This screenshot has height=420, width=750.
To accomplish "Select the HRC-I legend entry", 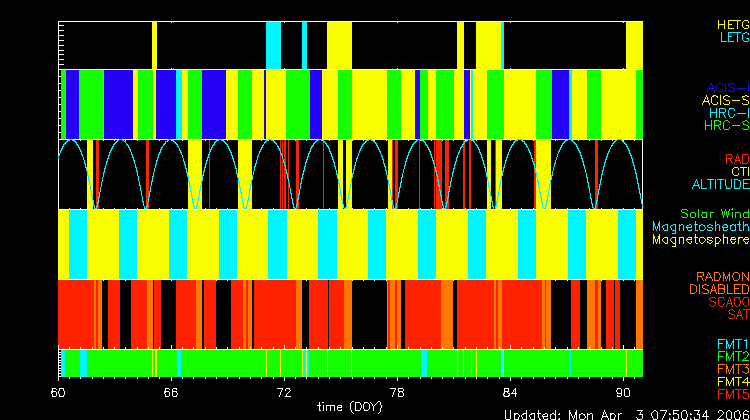I will [x=729, y=114].
